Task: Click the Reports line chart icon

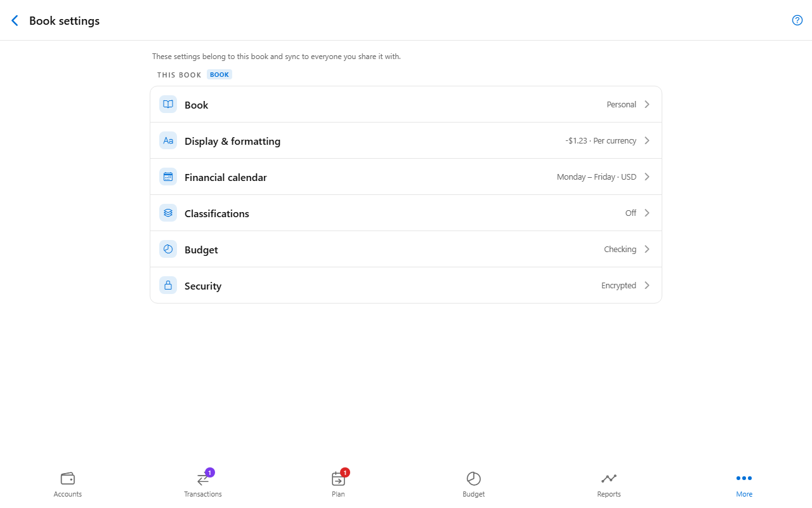Action: pos(609,478)
